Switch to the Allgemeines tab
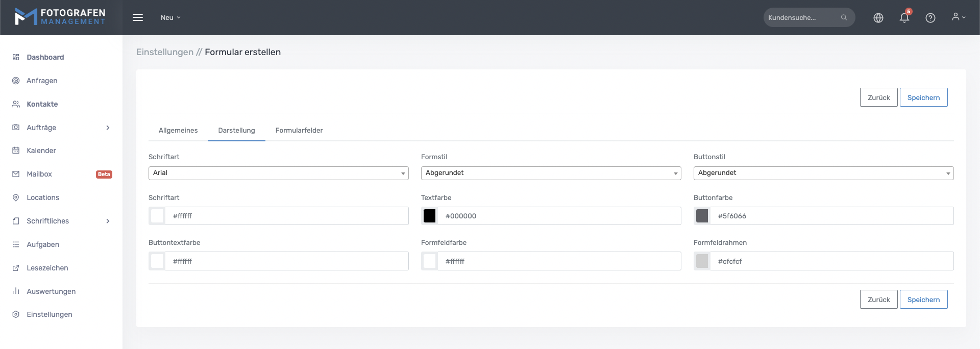The image size is (980, 349). coord(178,131)
